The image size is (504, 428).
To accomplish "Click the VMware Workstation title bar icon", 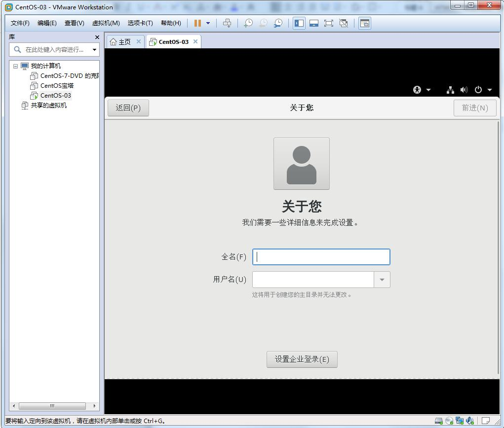I will 9,7.
